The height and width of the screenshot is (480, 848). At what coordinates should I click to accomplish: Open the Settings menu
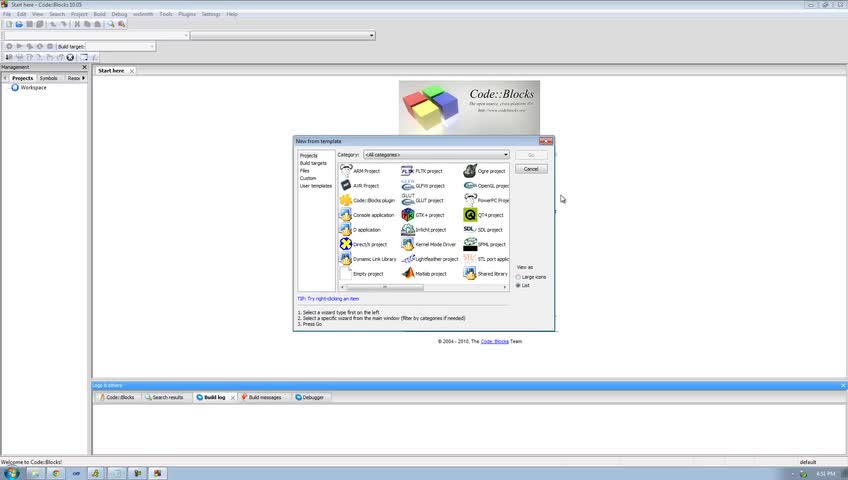coord(211,14)
